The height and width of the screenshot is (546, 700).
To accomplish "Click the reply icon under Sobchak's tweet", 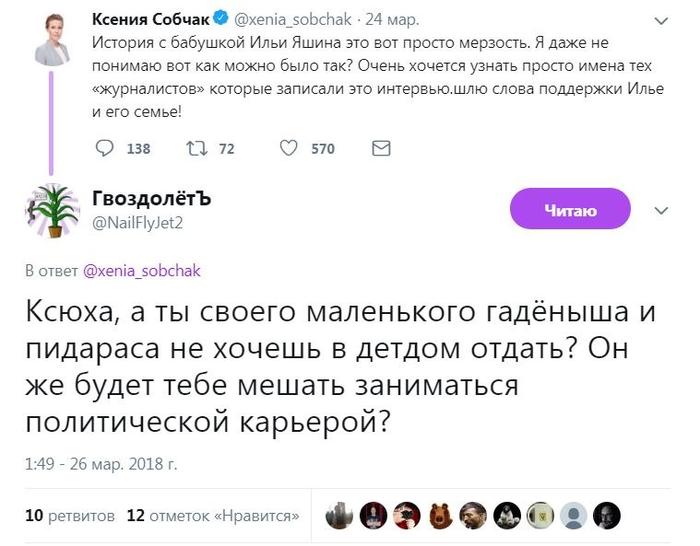I will (105, 149).
